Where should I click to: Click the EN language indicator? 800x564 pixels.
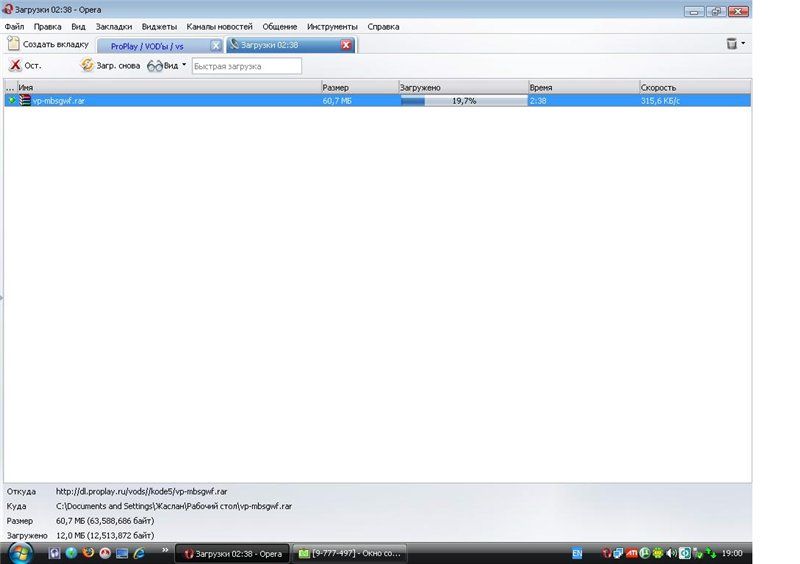(x=577, y=553)
